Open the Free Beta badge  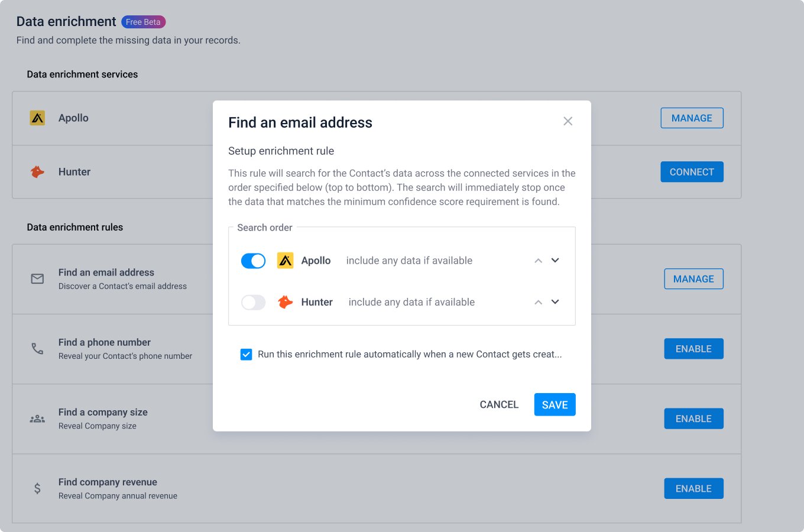coord(143,21)
